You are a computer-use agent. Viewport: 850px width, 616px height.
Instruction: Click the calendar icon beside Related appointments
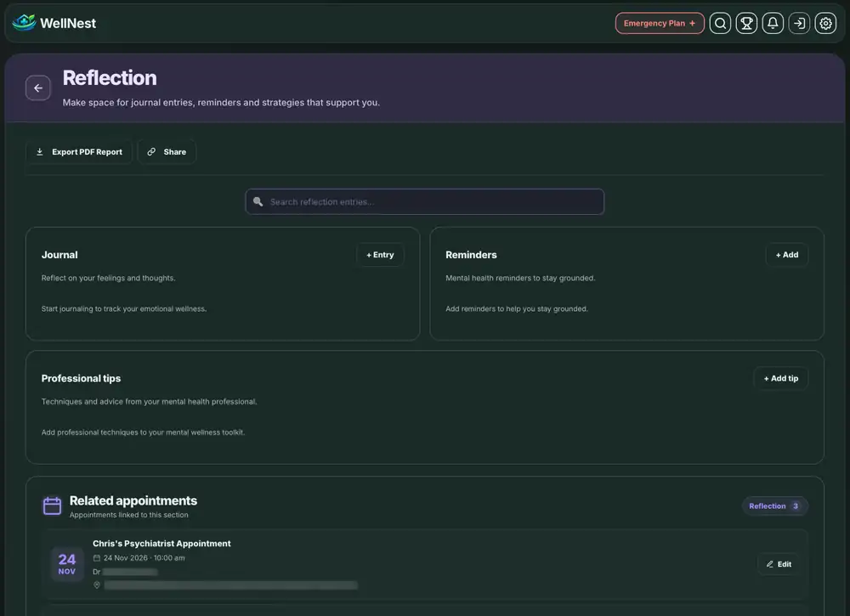pos(52,506)
